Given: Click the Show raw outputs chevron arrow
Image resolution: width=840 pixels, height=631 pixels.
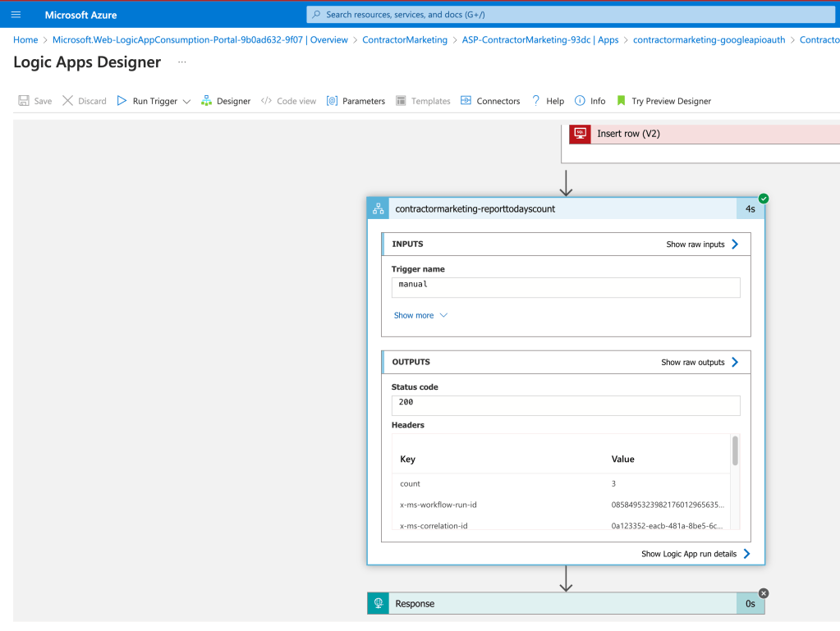Looking at the screenshot, I should click(735, 362).
